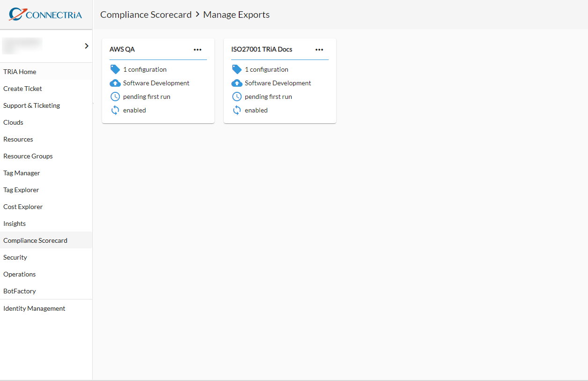Open the ISO27001 TRiA Docs options menu
The width and height of the screenshot is (588, 381).
pyautogui.click(x=319, y=50)
